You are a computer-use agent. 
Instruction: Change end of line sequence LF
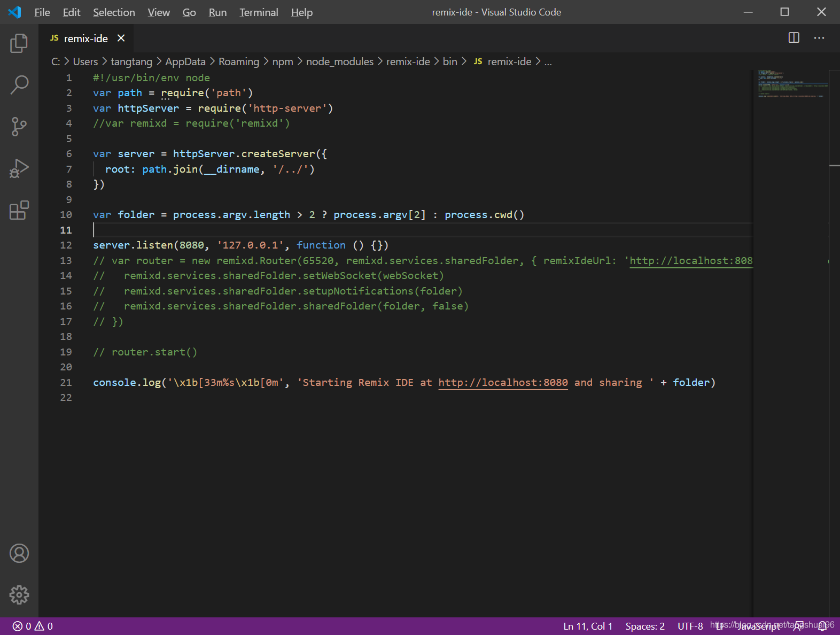[720, 626]
